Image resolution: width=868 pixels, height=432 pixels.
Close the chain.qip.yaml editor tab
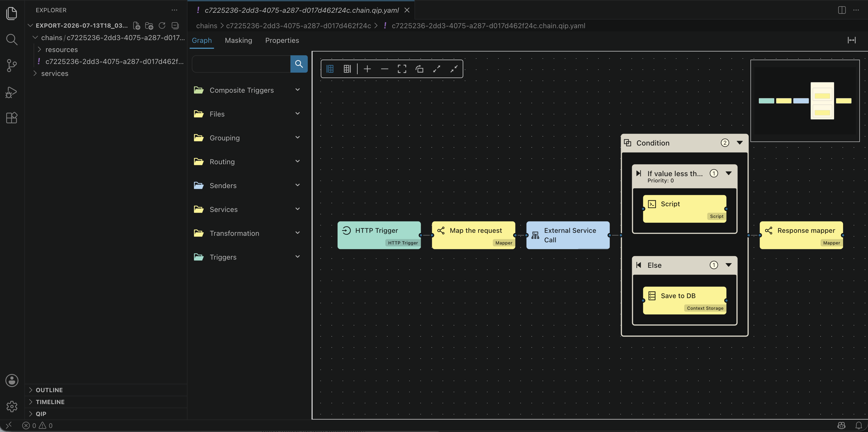(407, 10)
